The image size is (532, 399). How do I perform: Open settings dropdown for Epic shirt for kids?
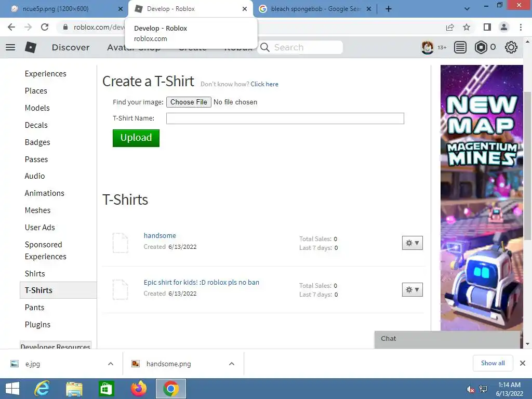(x=412, y=290)
